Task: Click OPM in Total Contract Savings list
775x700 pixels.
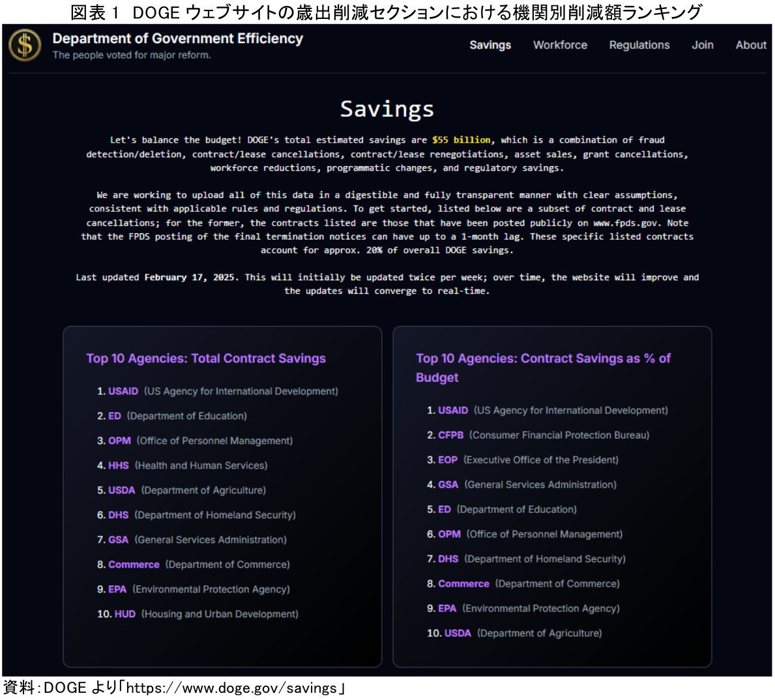Action: point(119,441)
